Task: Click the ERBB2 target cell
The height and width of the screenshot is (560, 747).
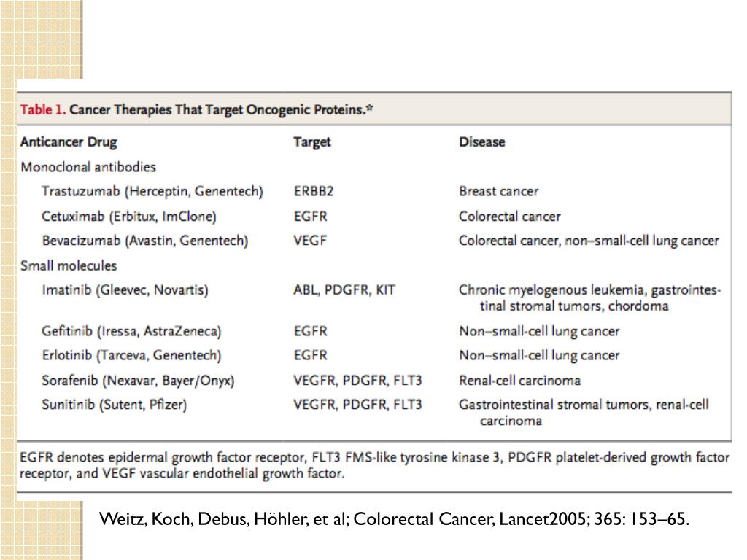Action: [x=314, y=192]
